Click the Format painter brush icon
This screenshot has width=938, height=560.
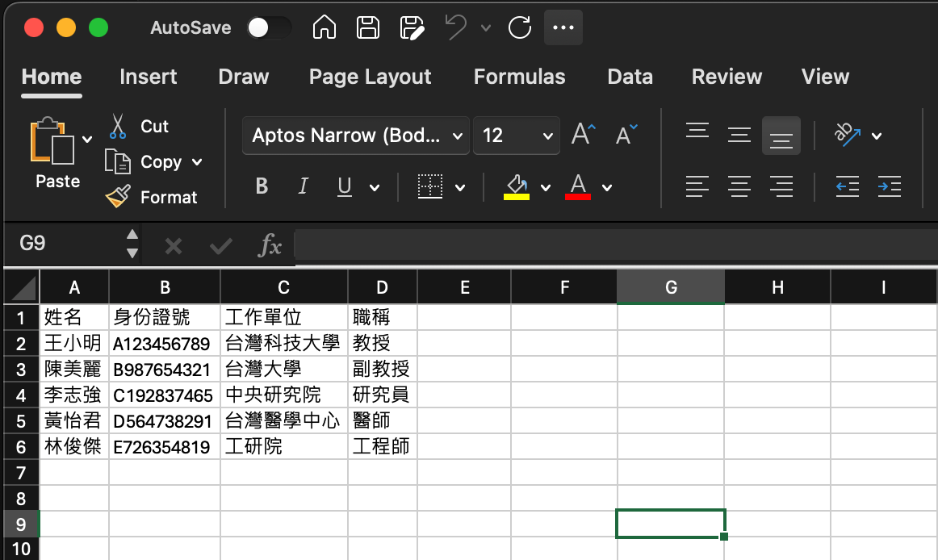coord(119,197)
